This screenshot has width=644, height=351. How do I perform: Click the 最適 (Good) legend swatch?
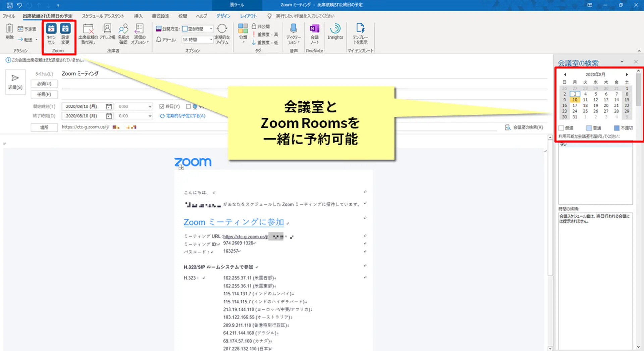tap(561, 128)
